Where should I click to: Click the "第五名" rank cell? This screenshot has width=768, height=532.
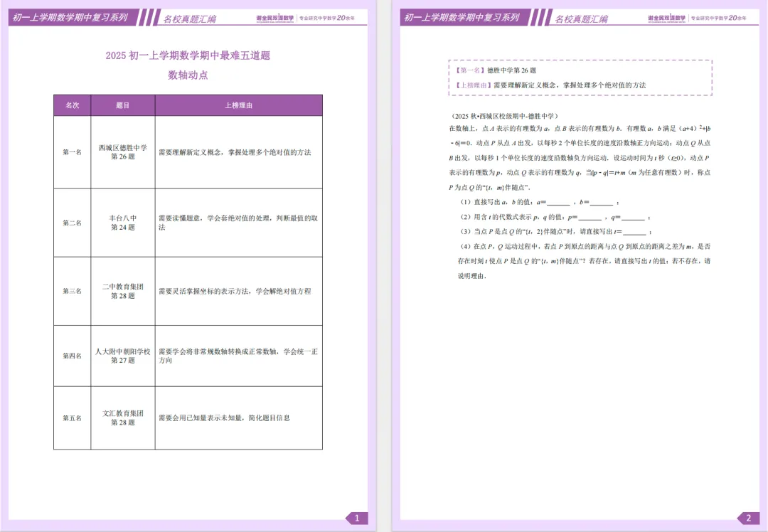(73, 418)
